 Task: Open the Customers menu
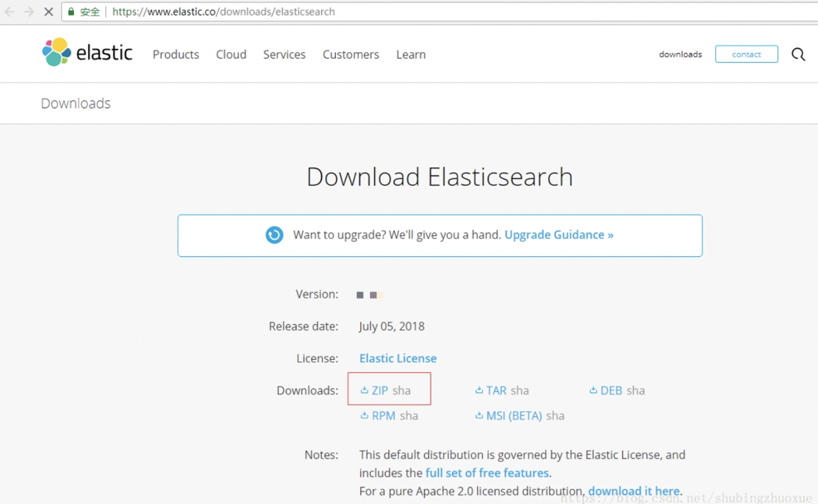tap(351, 54)
